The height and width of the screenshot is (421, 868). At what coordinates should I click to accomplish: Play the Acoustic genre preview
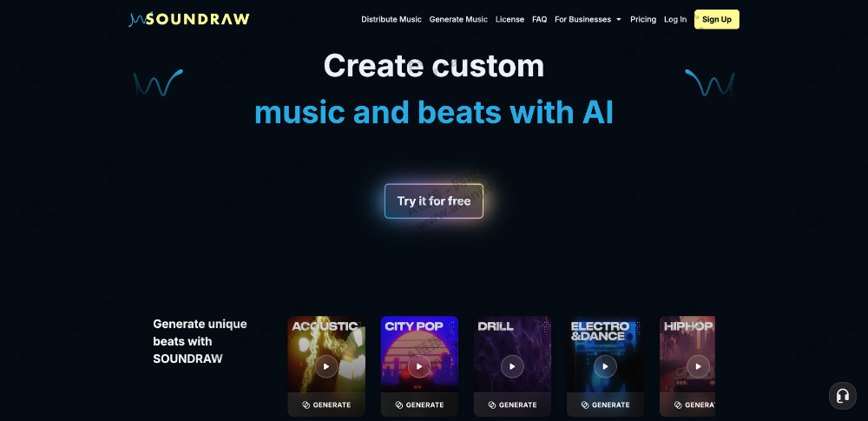click(x=326, y=366)
